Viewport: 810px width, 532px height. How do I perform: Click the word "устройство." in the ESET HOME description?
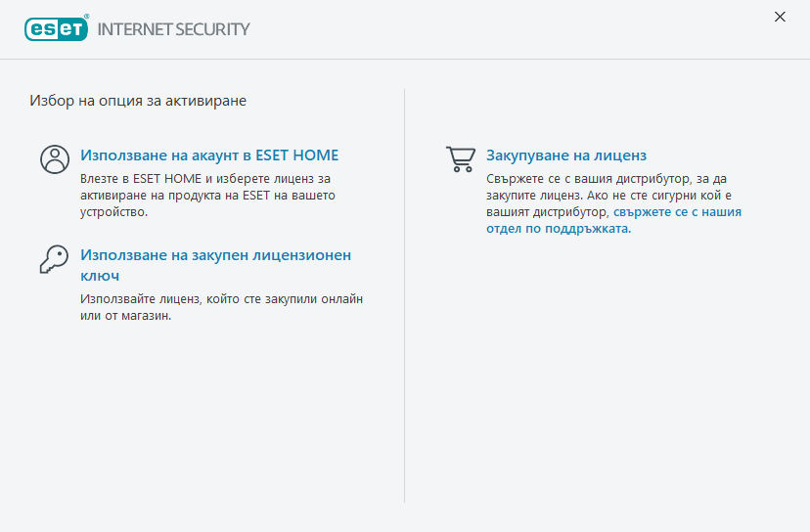pos(112,211)
